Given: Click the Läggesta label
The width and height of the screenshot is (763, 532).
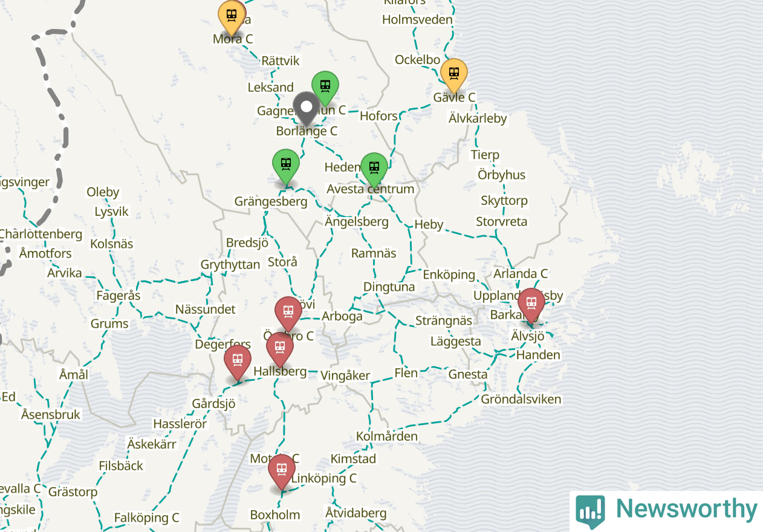Looking at the screenshot, I should (456, 342).
